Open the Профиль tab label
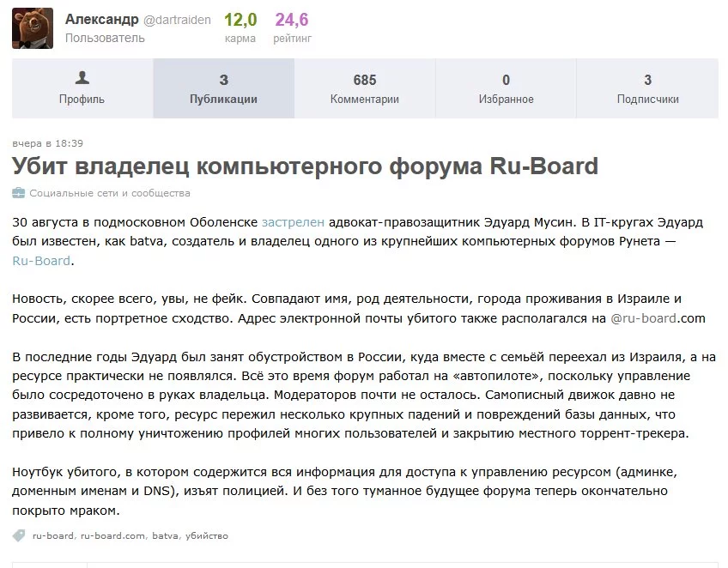This screenshot has width=728, height=568. pos(82,100)
